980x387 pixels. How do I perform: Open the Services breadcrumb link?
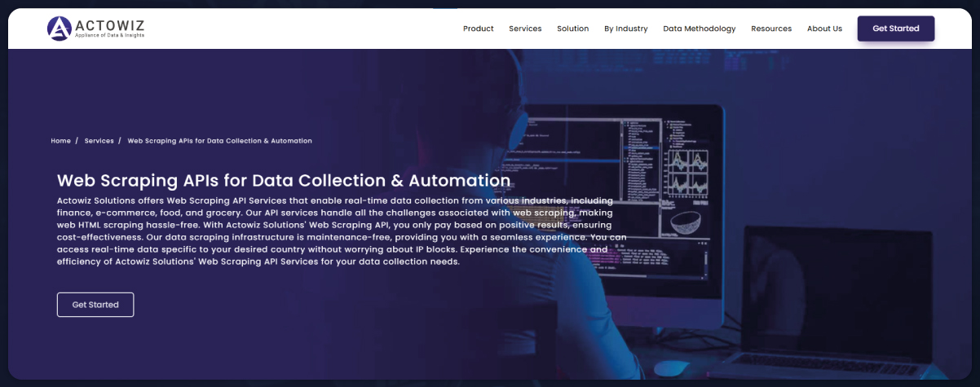click(x=99, y=141)
